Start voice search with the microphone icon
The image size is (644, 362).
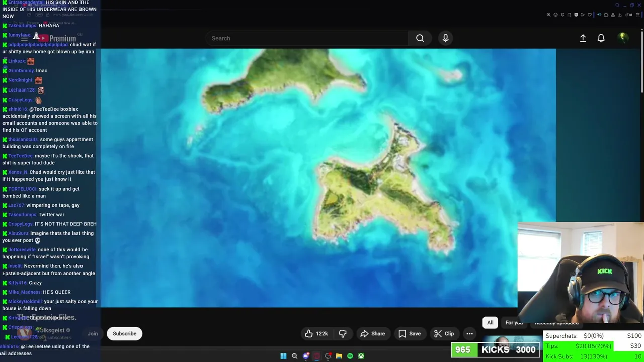point(445,38)
